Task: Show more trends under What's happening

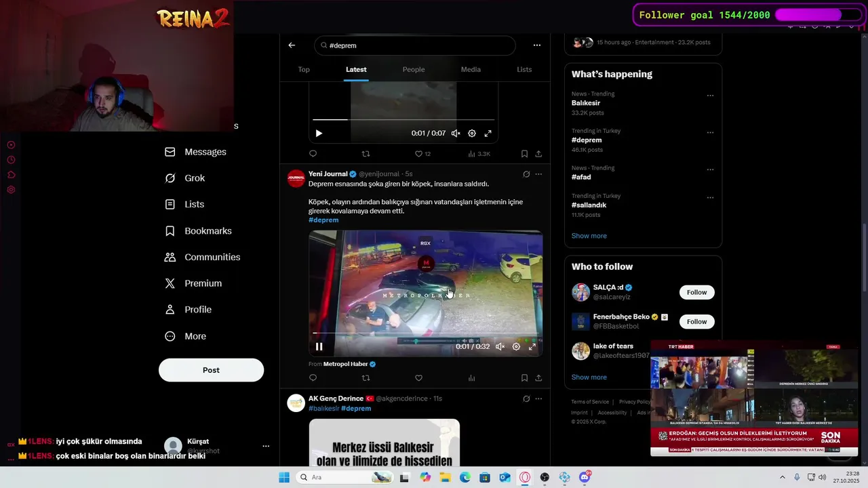Action: click(x=589, y=236)
